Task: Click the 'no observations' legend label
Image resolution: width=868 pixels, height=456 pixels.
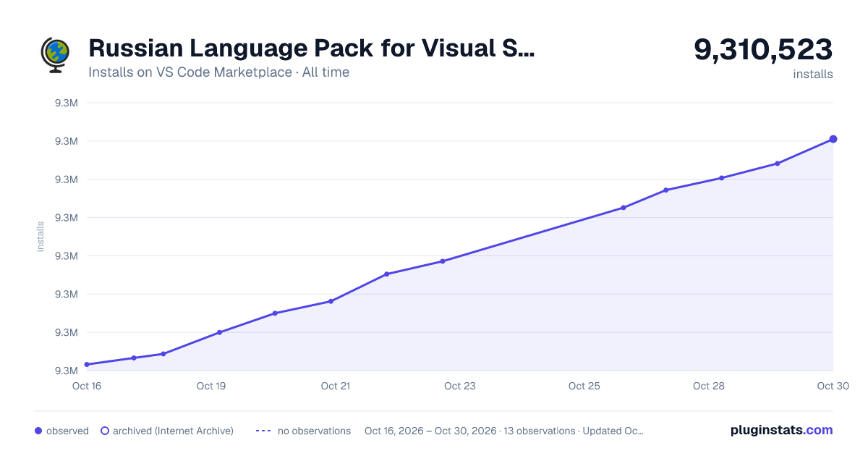Action: click(314, 431)
